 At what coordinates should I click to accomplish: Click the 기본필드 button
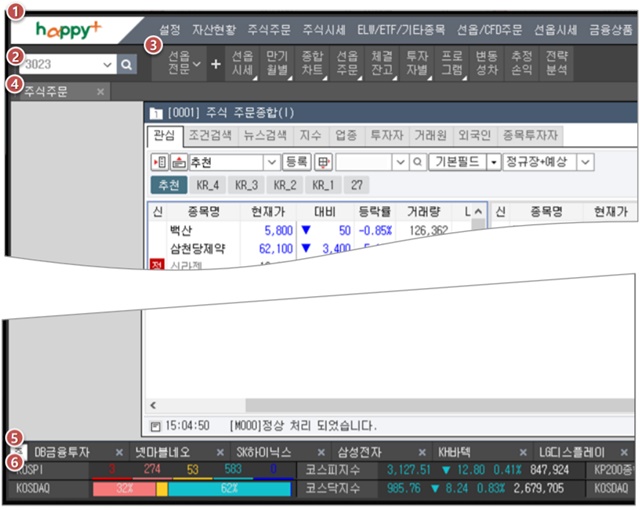(x=457, y=162)
